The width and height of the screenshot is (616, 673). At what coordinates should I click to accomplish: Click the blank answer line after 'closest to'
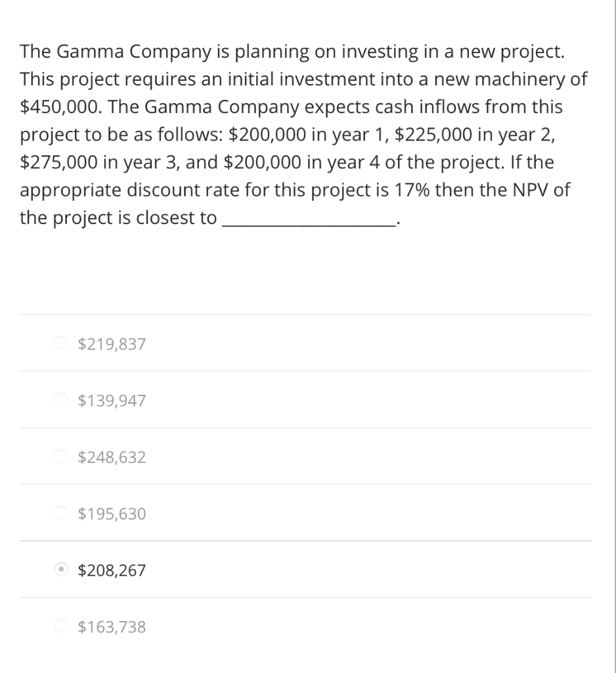coord(309,220)
